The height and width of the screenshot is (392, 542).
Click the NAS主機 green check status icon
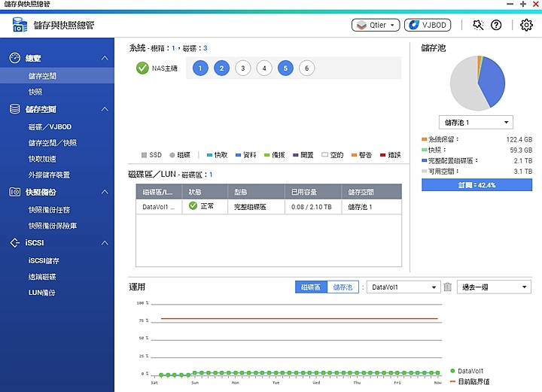pyautogui.click(x=142, y=68)
